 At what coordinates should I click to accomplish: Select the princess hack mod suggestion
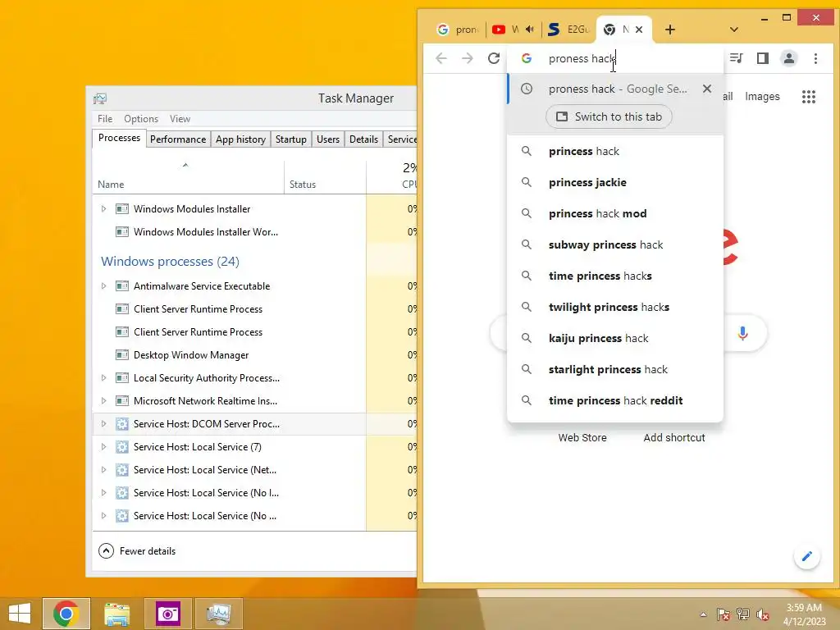coord(615,213)
